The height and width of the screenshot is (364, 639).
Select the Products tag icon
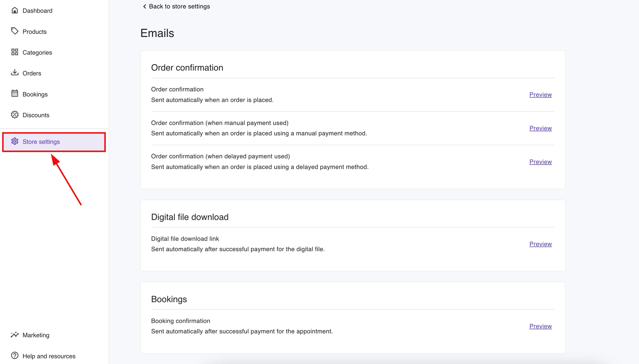(14, 31)
